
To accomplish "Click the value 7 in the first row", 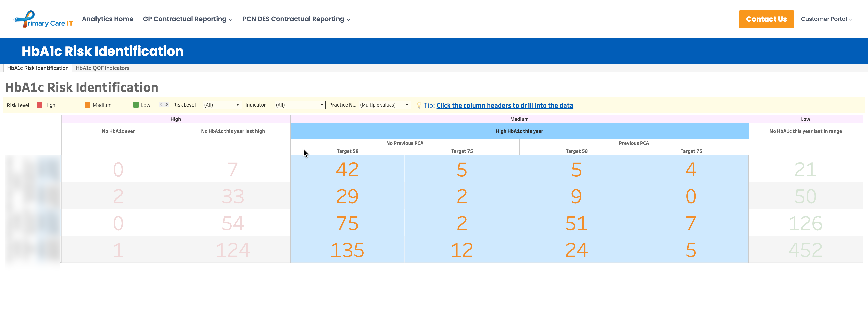I will tap(233, 170).
